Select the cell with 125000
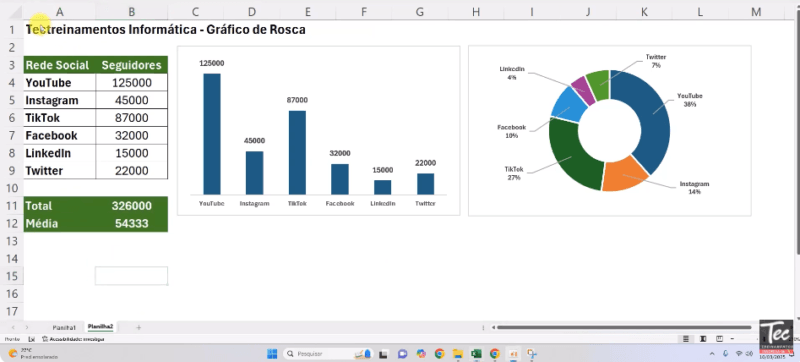Viewport: 800px width, 362px height. coord(132,83)
